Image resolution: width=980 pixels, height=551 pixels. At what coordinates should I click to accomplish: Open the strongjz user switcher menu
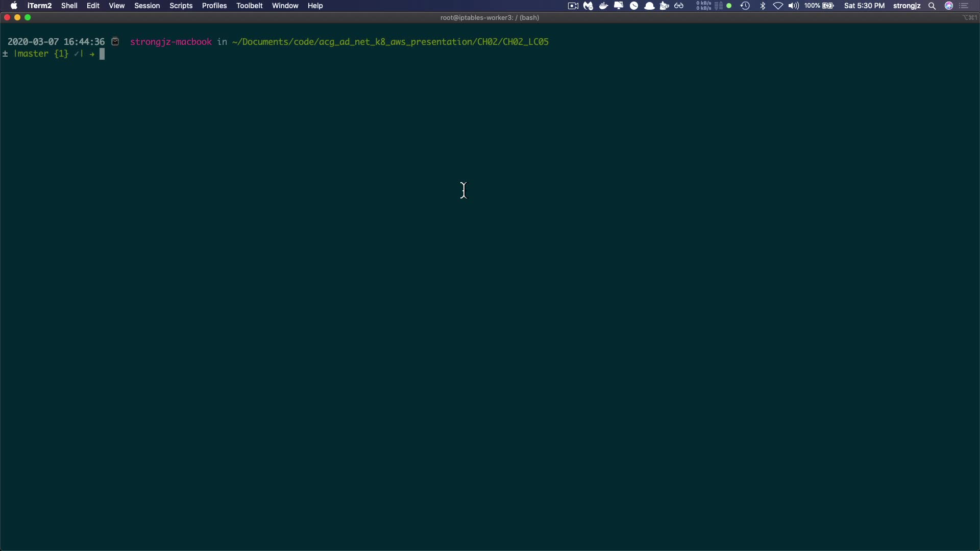point(906,6)
